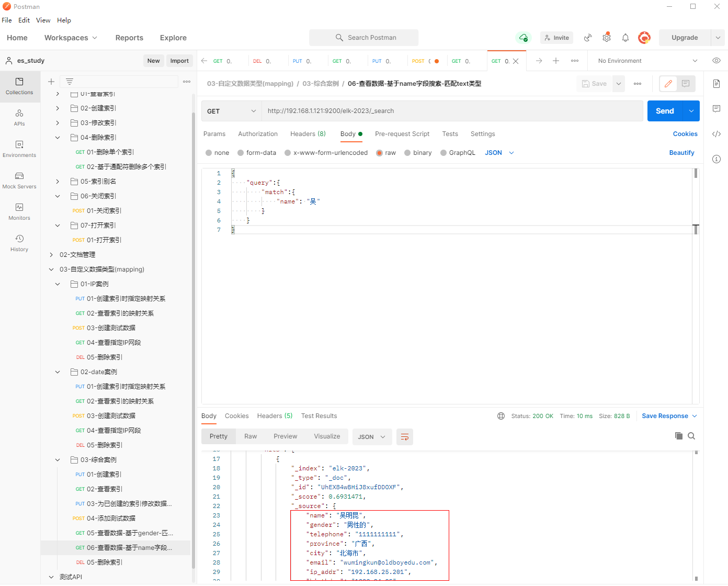Open the Edit menu
Screen dimensions: 728x586
[24, 20]
